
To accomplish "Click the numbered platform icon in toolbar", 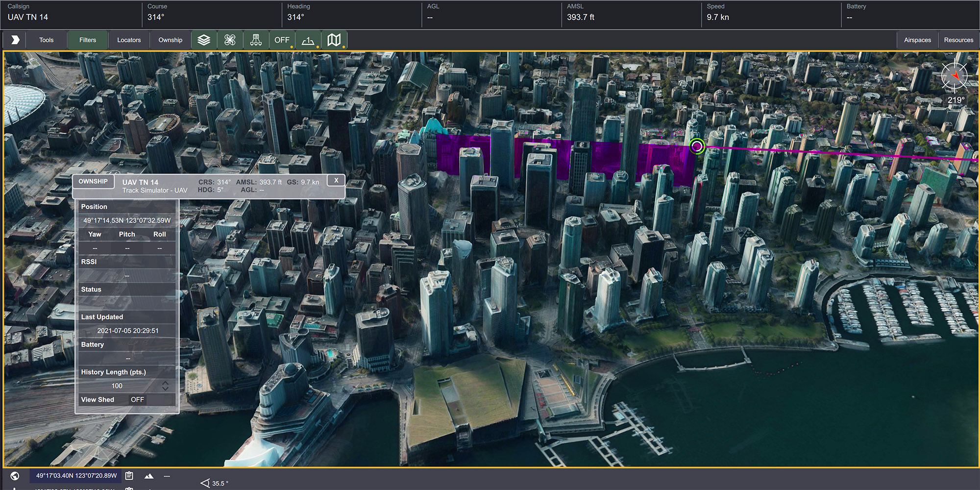I will pyautogui.click(x=308, y=40).
